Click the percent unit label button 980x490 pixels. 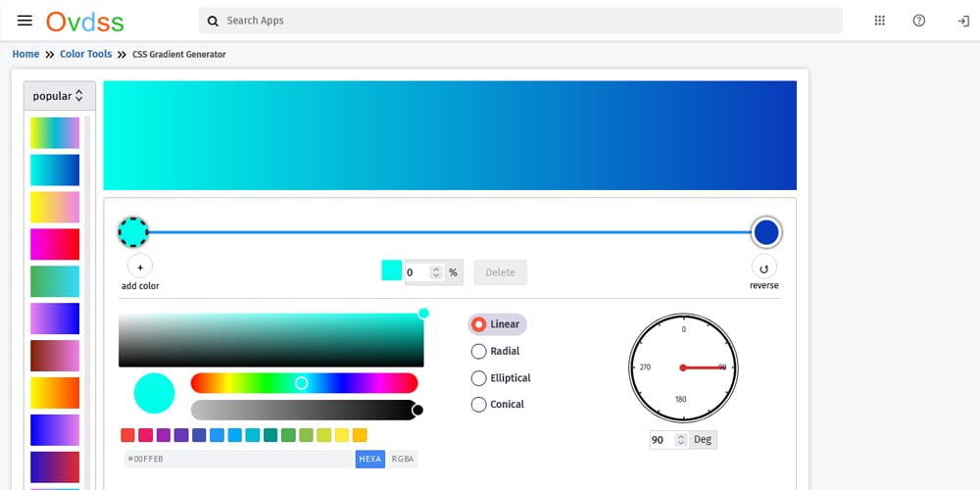pos(453,272)
